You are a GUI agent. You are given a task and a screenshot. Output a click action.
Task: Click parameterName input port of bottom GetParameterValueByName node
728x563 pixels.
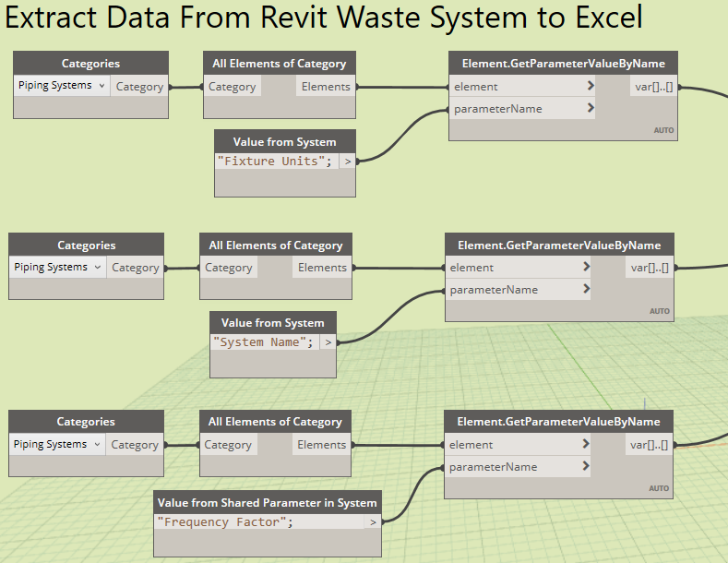[518, 466]
